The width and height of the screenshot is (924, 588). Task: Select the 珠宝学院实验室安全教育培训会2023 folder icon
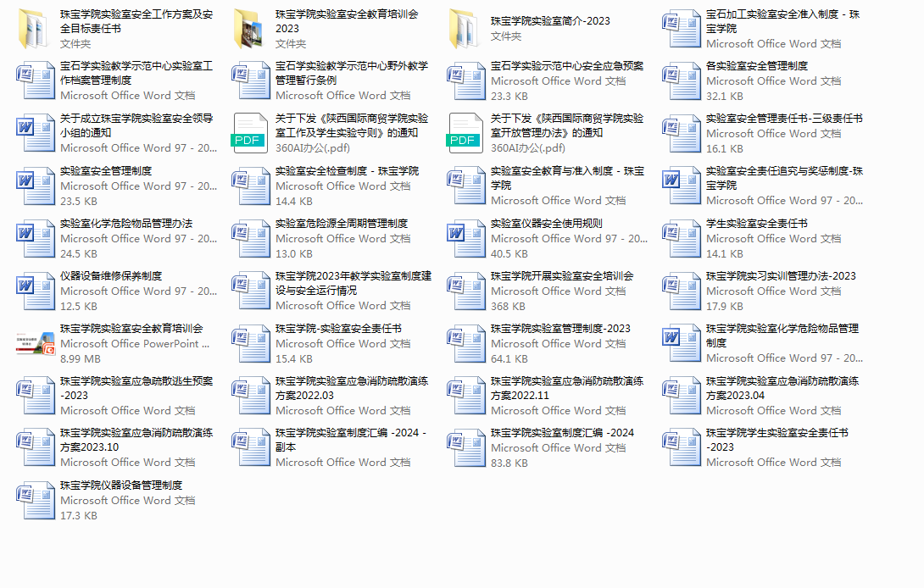coord(249,28)
